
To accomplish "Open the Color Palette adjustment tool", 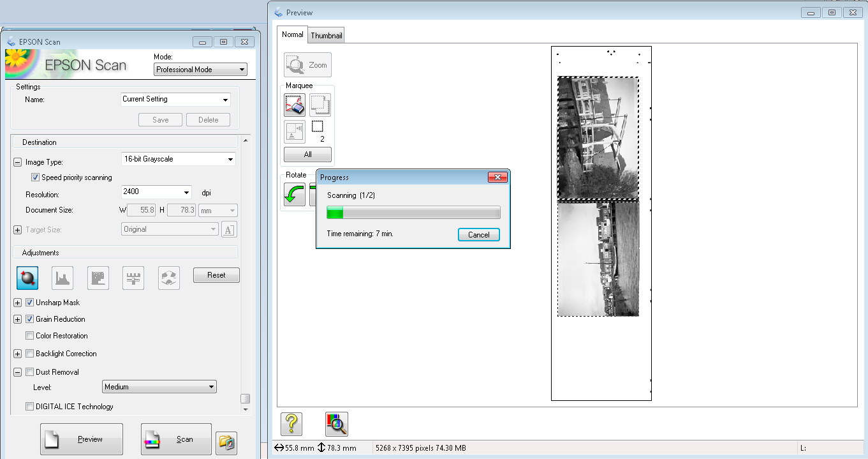I will click(x=168, y=278).
